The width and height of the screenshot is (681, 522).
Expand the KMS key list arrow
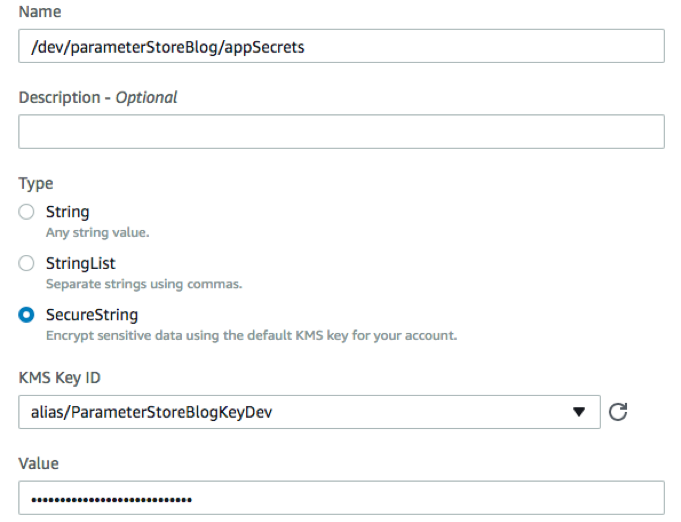(577, 412)
